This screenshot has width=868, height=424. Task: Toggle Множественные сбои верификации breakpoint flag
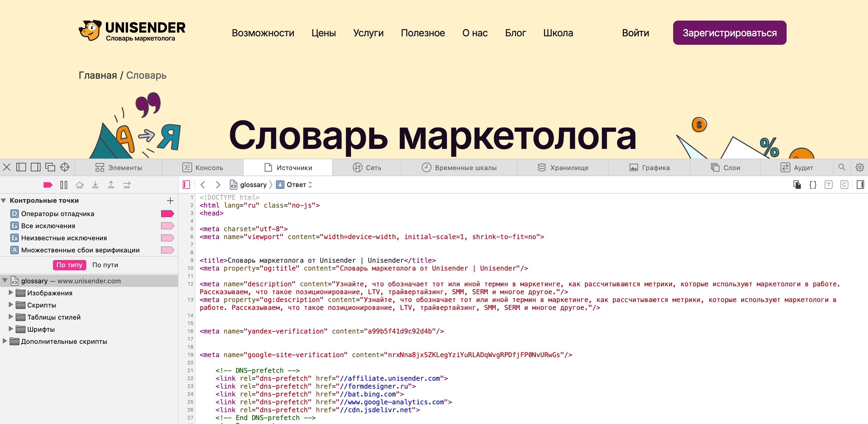click(168, 250)
